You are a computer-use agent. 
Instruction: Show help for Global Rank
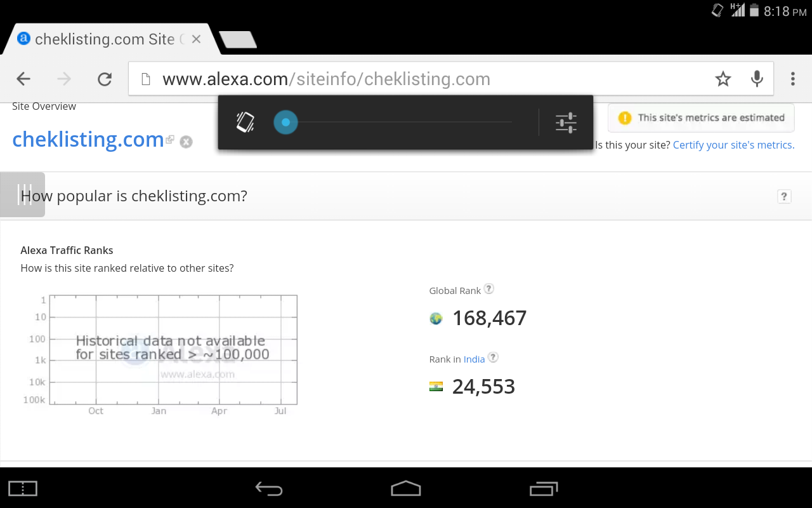pyautogui.click(x=488, y=288)
